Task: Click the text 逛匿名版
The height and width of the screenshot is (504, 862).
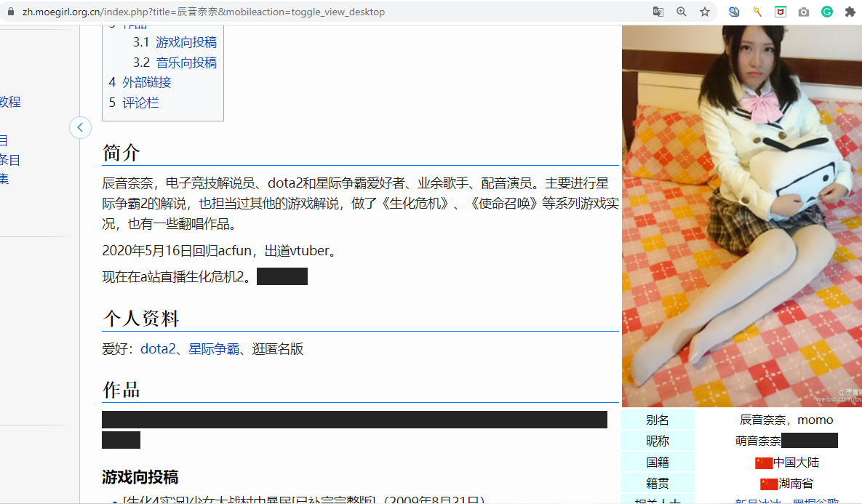Action: coord(278,349)
